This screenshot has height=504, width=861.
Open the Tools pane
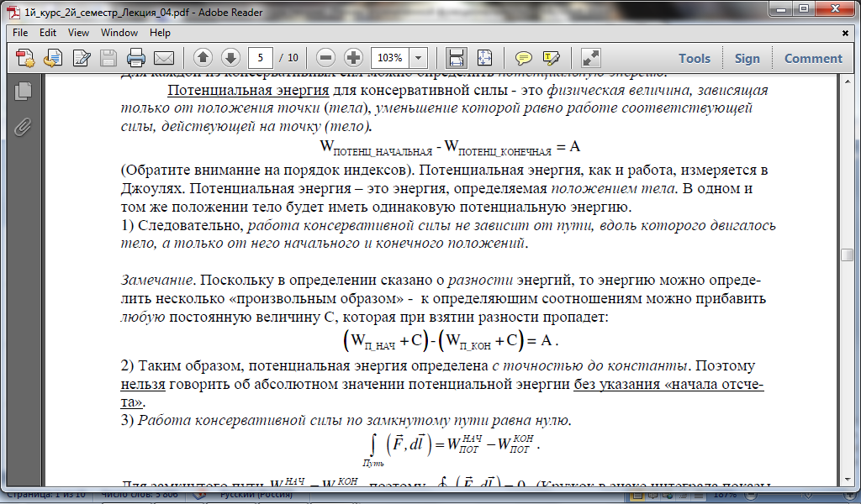click(x=694, y=58)
